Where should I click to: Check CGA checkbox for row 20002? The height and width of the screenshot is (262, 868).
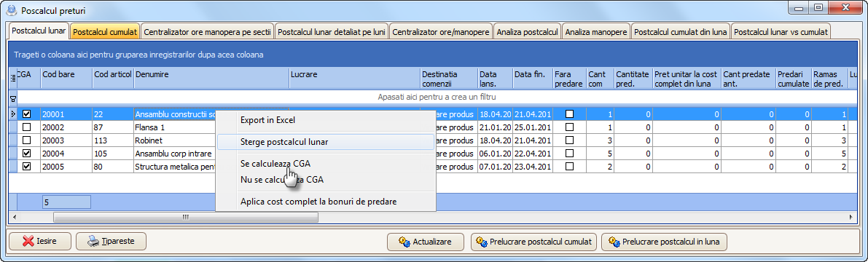click(26, 127)
